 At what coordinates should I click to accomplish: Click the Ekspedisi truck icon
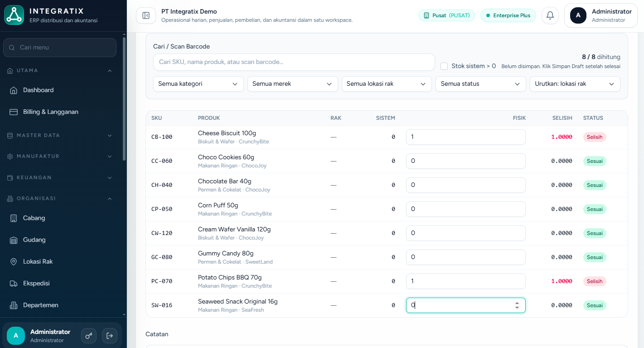point(14,284)
